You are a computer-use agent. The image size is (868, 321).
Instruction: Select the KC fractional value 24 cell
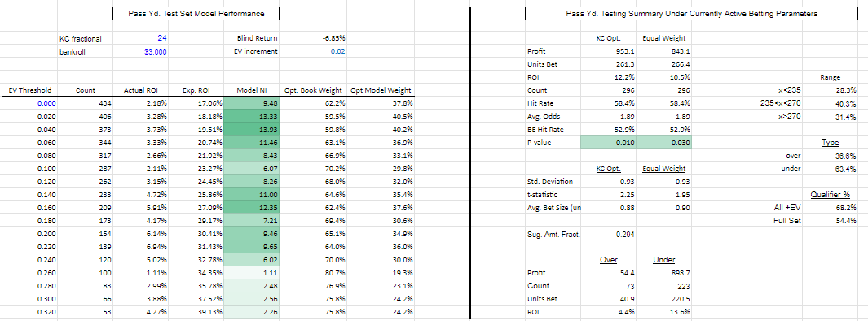coord(141,39)
